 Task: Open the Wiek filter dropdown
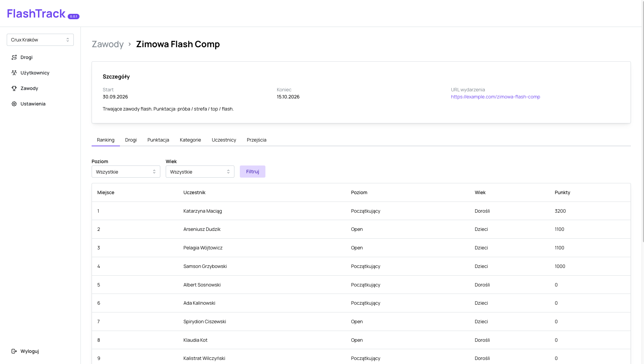pos(200,172)
